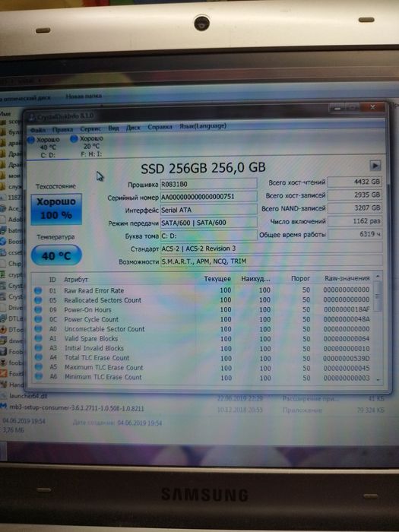
Task: Click the status dot for attribute A5
Action: point(39,367)
